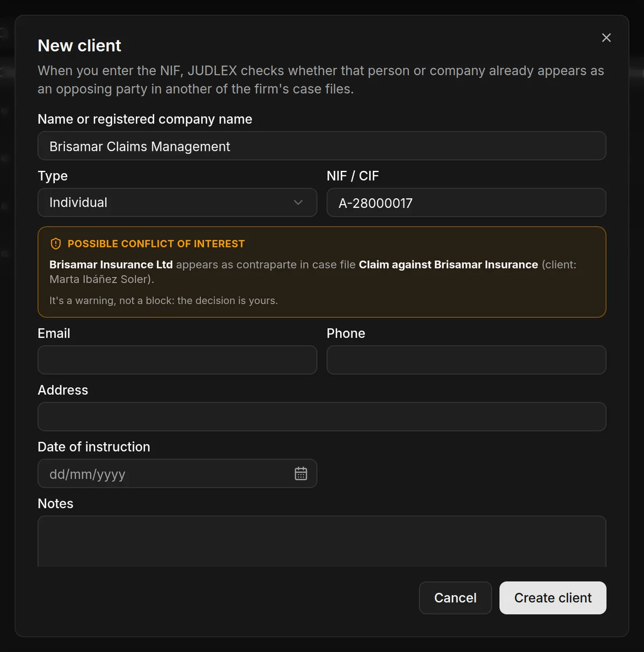Viewport: 644px width, 652px height.
Task: Click the "Brisamar Insurance Ltd" text
Action: click(111, 265)
